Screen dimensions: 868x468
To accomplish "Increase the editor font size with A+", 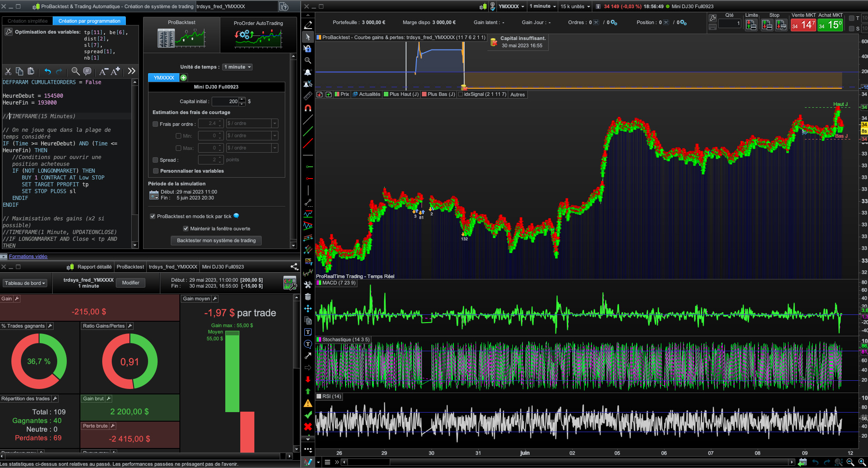I will pyautogui.click(x=115, y=71).
